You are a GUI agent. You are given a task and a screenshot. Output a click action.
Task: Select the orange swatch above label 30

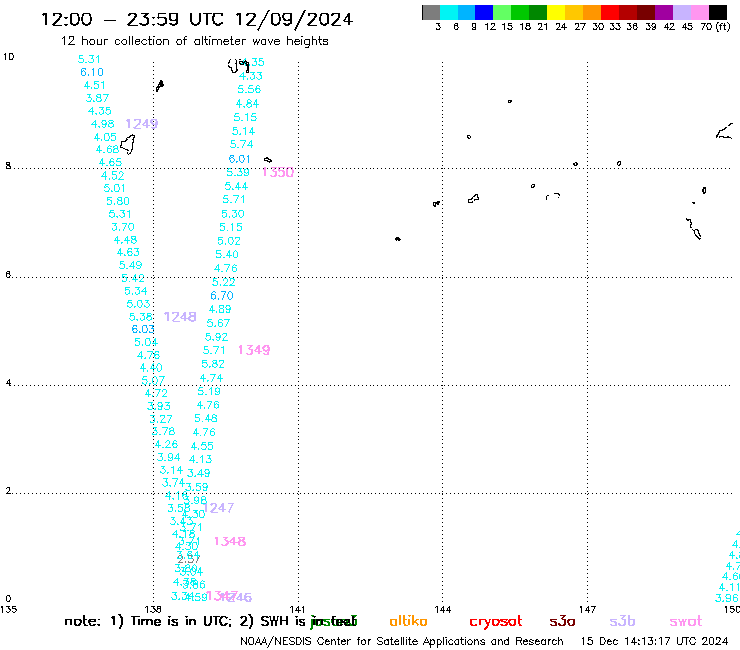click(592, 12)
